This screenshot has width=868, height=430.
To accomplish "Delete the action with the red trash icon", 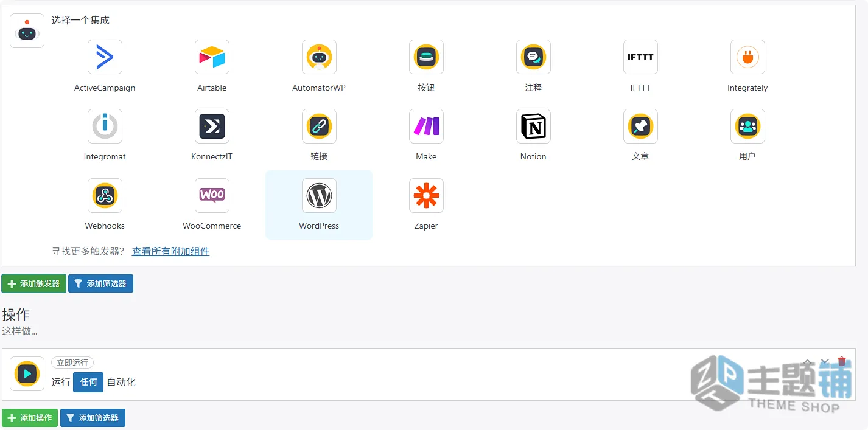I will point(842,362).
